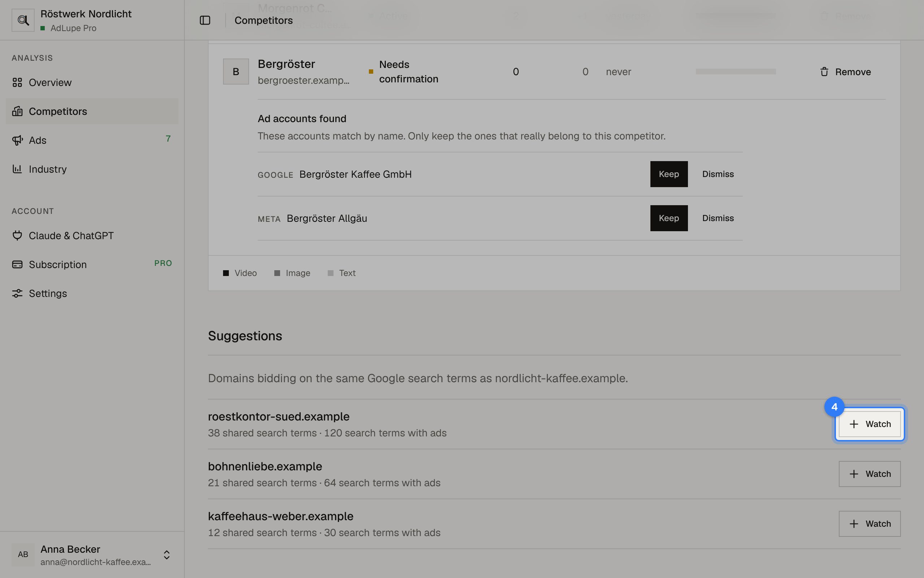Image resolution: width=924 pixels, height=578 pixels.
Task: Click the Settings sliders icon
Action: (17, 293)
